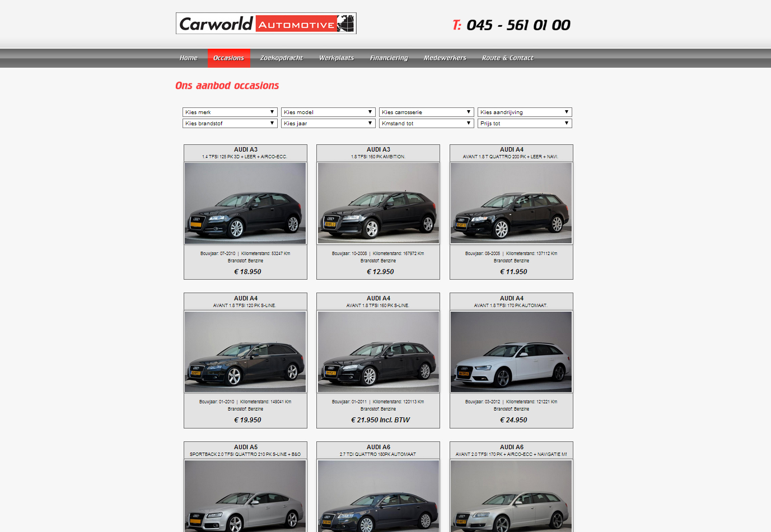Open photo of white Audi A4 Avant Automaat
Screen dimensions: 771x532
click(x=511, y=352)
